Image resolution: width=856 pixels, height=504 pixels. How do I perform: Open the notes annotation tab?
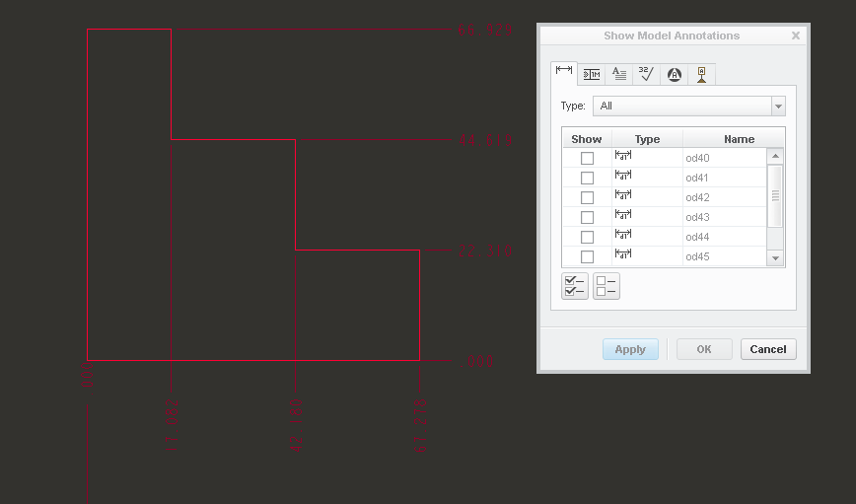[x=619, y=74]
